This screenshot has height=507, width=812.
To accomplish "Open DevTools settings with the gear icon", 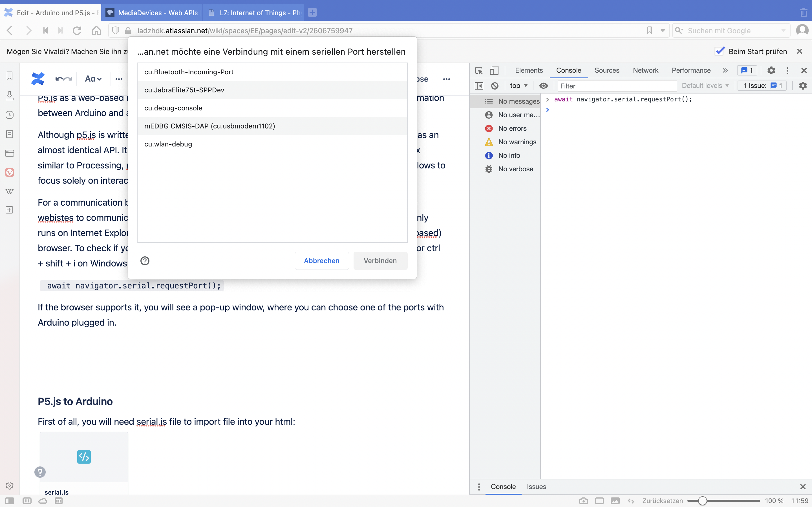I will pos(771,70).
